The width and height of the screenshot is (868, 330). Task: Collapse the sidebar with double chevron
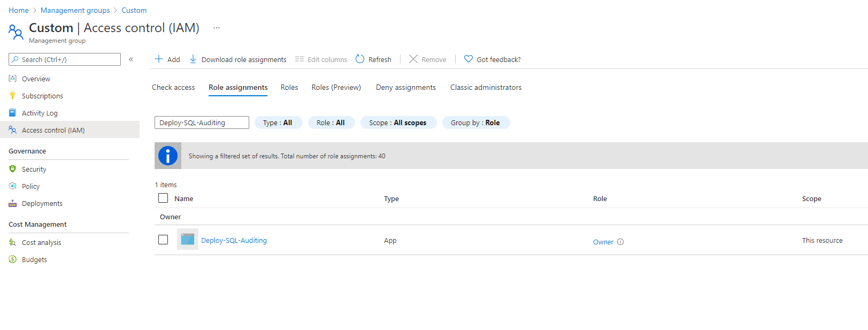click(131, 59)
